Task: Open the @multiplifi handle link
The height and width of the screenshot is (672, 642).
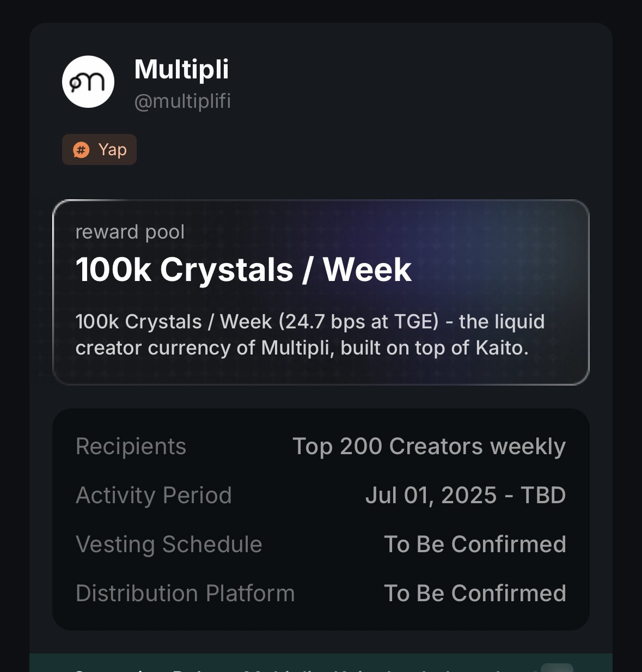Action: 182,101
